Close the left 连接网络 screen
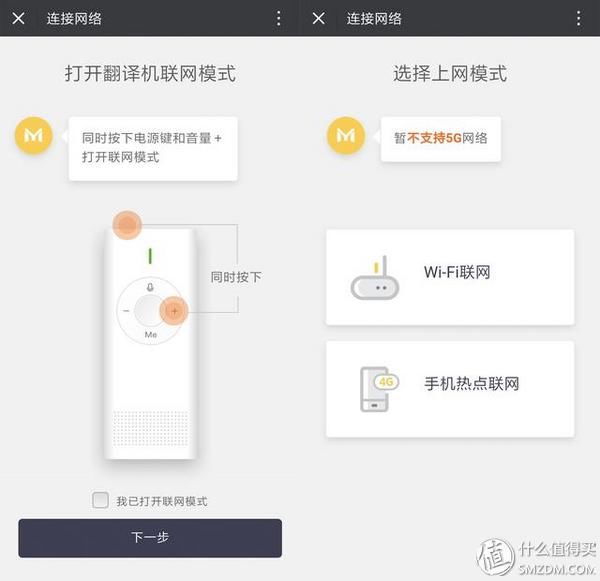This screenshot has width=600, height=581. pos(18,18)
